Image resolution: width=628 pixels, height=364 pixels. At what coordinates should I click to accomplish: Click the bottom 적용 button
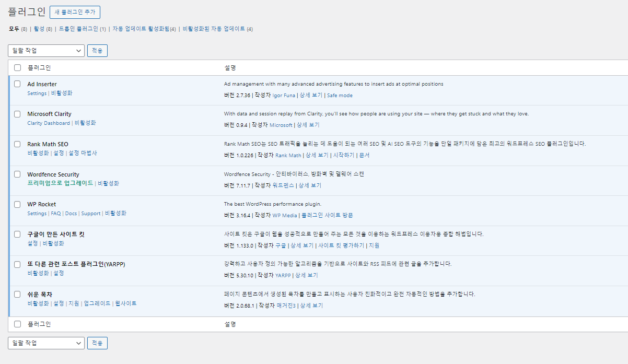(97, 343)
